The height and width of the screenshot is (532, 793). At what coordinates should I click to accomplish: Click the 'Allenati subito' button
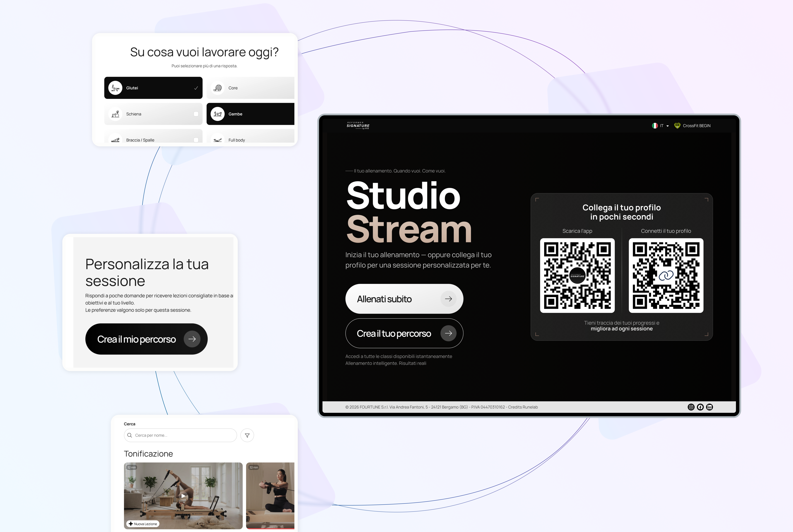(x=404, y=299)
